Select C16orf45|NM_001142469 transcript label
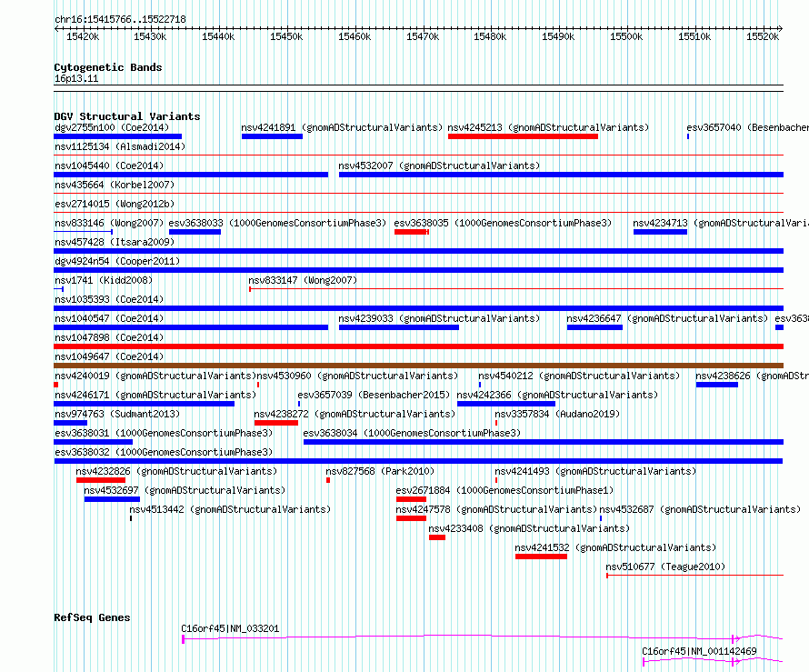The width and height of the screenshot is (809, 672). (699, 651)
